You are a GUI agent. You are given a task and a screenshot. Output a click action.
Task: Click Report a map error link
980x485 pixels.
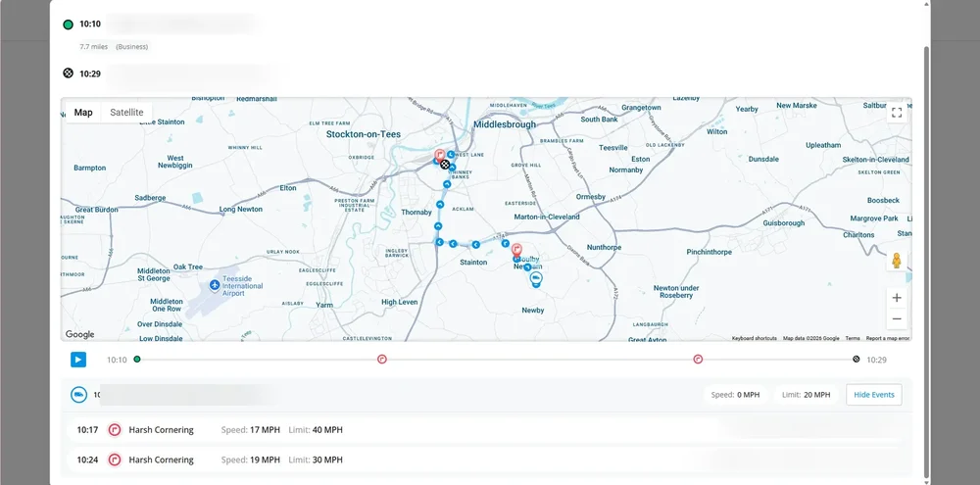(888, 338)
